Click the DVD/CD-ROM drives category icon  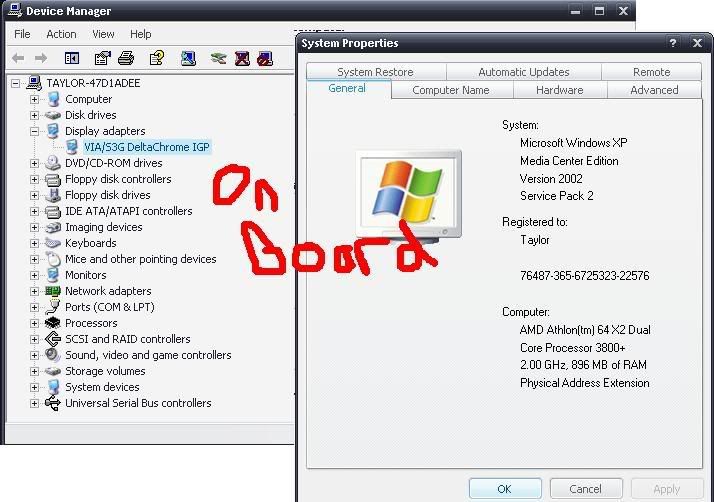click(x=53, y=163)
